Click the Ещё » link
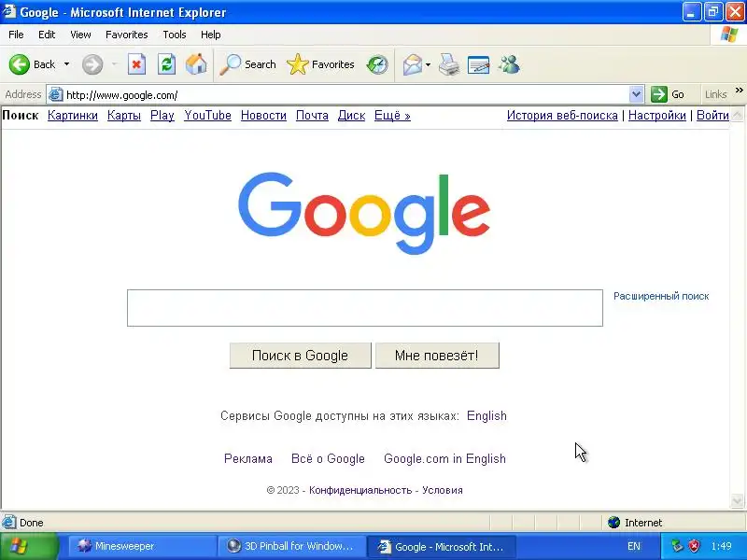Viewport: 747px width, 560px height. (x=392, y=115)
